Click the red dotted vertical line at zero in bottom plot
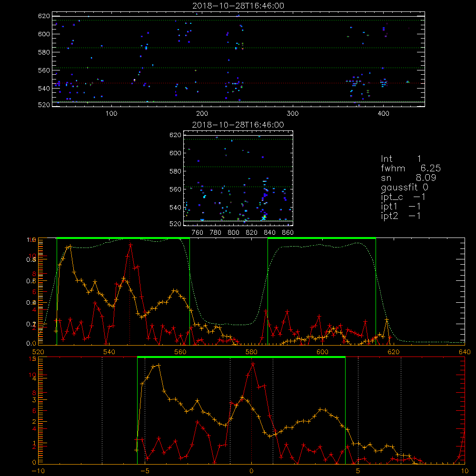Image resolution: width=476 pixels, height=476 pixels. coord(251,411)
